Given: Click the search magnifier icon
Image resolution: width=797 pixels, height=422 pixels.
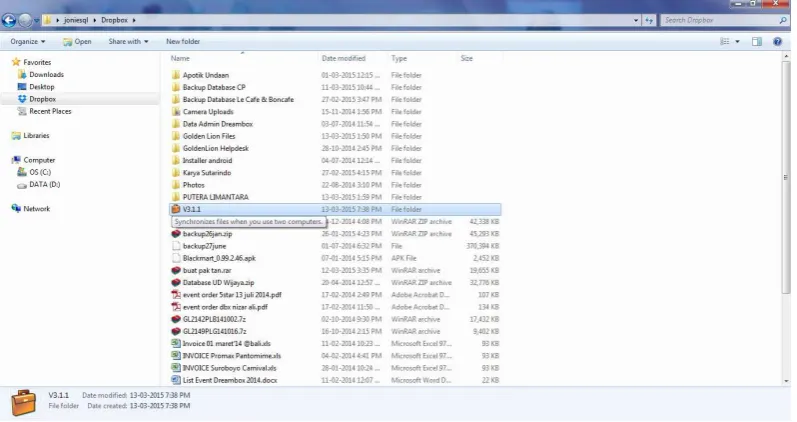Looking at the screenshot, I should click(x=783, y=20).
